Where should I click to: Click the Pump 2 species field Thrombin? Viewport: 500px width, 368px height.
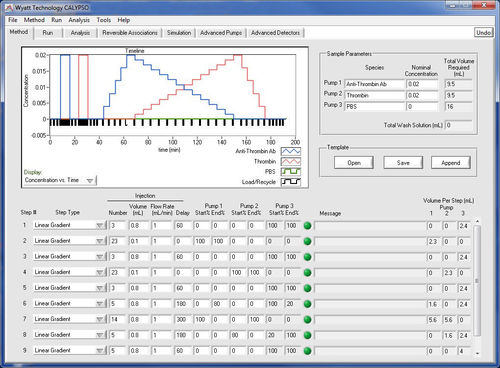(375, 96)
